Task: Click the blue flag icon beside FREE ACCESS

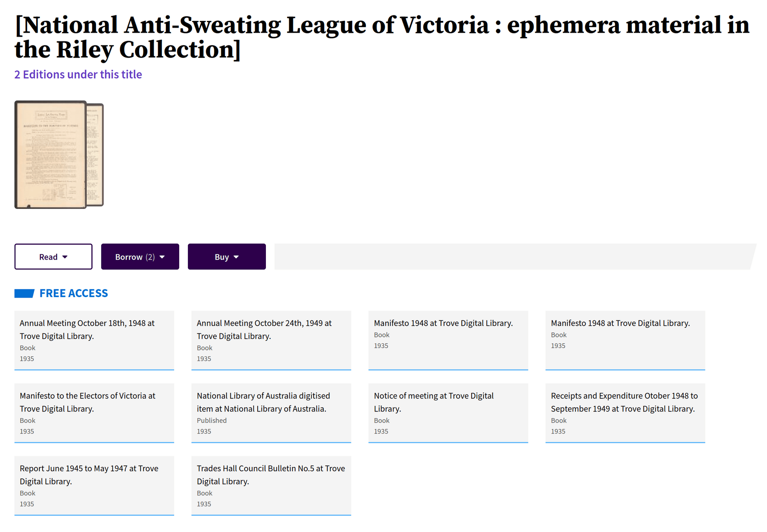Action: pyautogui.click(x=24, y=293)
